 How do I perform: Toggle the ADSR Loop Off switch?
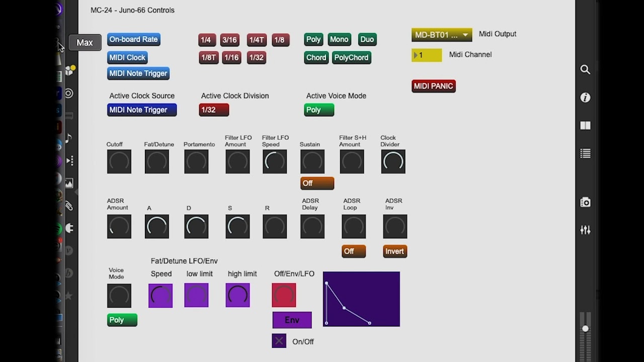[354, 251]
